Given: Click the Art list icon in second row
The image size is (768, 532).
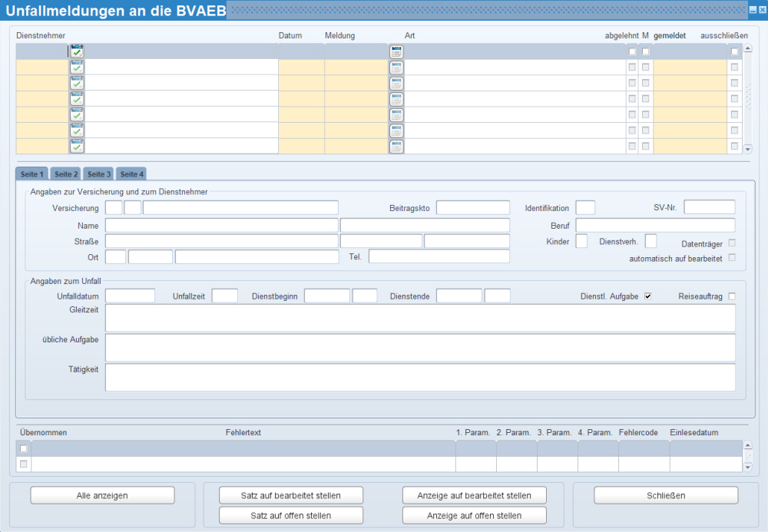Looking at the screenshot, I should (397, 67).
